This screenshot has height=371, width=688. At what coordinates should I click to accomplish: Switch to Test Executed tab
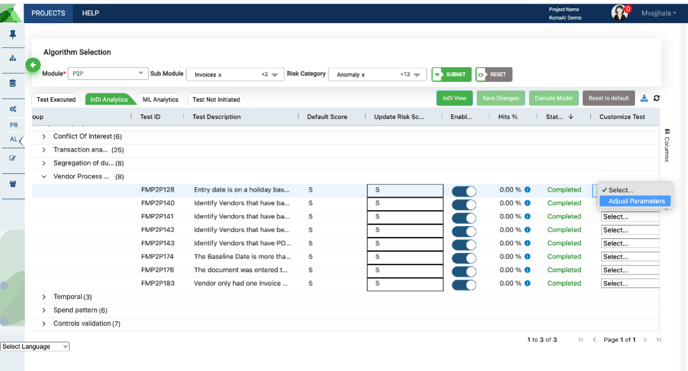[x=56, y=100]
